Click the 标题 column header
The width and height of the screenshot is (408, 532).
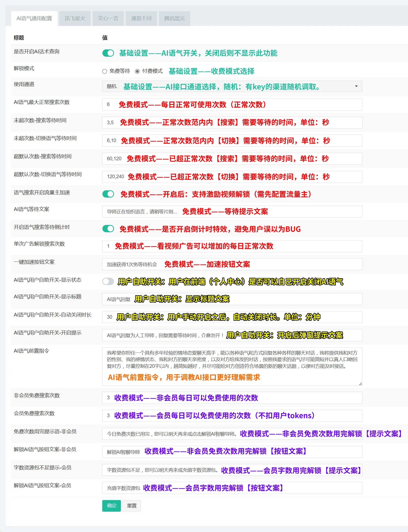point(19,38)
